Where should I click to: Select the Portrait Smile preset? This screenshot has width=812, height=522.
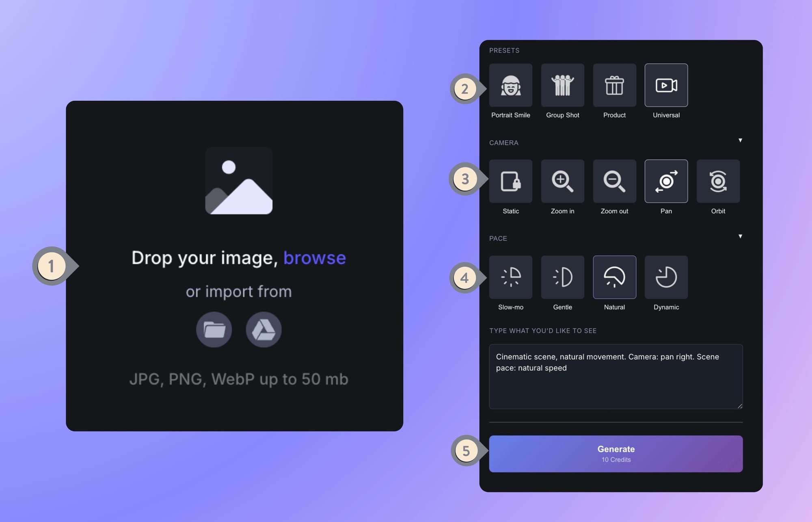511,85
